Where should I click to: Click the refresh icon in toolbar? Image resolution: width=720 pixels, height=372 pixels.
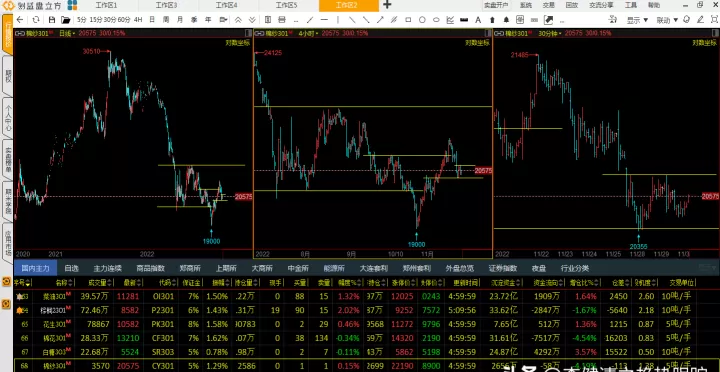click(x=36, y=20)
